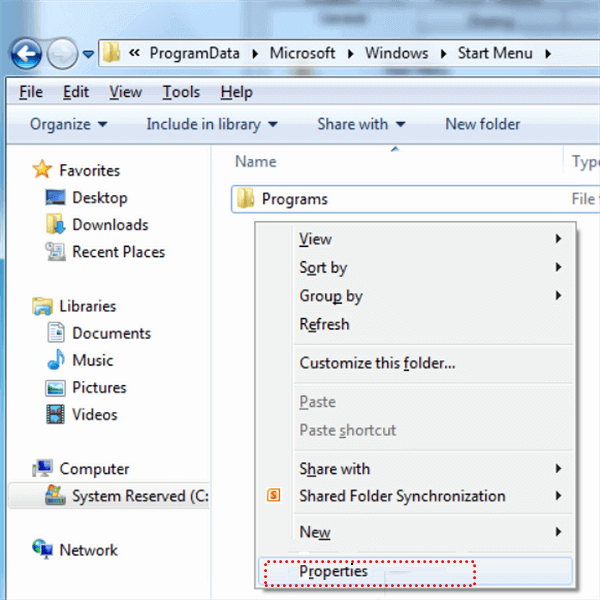Click the System Reserved drive icon

pyautogui.click(x=55, y=495)
